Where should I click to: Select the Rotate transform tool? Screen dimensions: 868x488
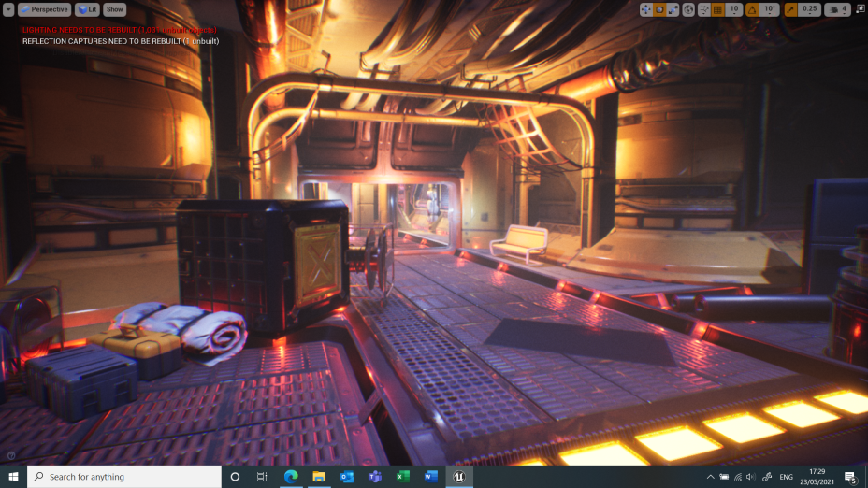(659, 9)
